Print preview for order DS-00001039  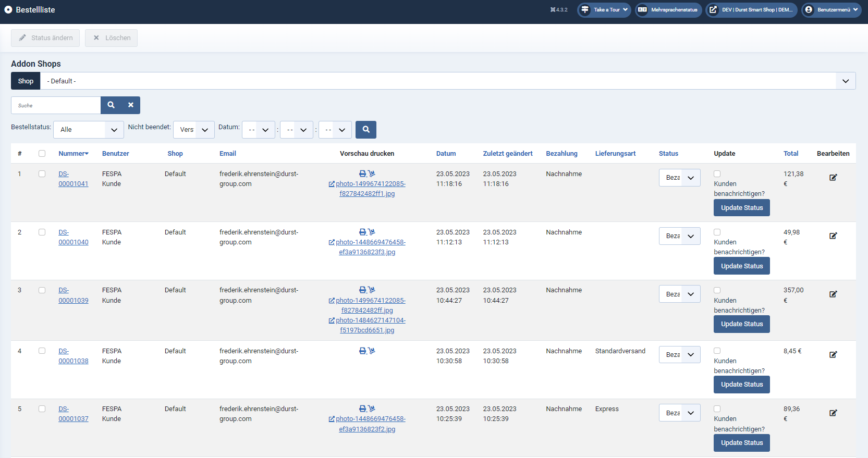[x=362, y=290]
